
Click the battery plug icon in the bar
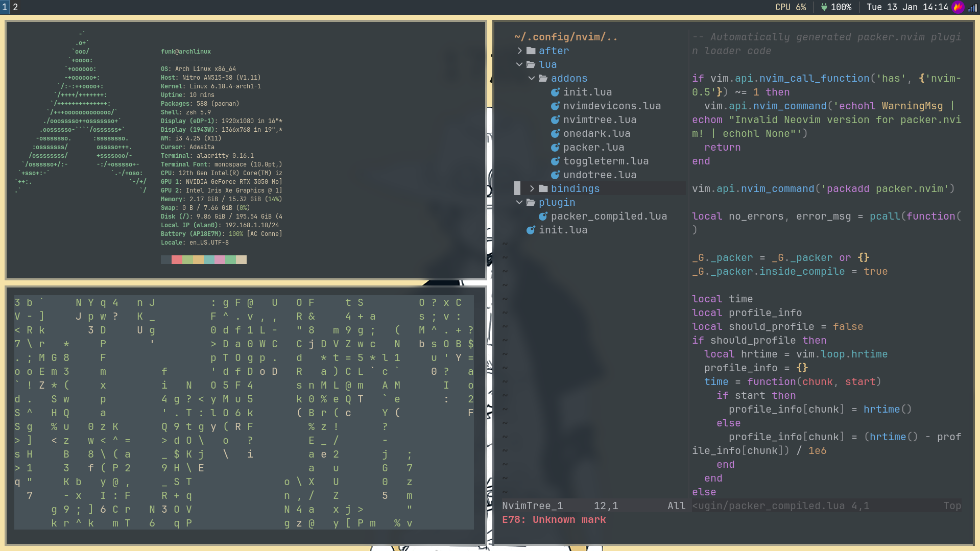pos(824,7)
